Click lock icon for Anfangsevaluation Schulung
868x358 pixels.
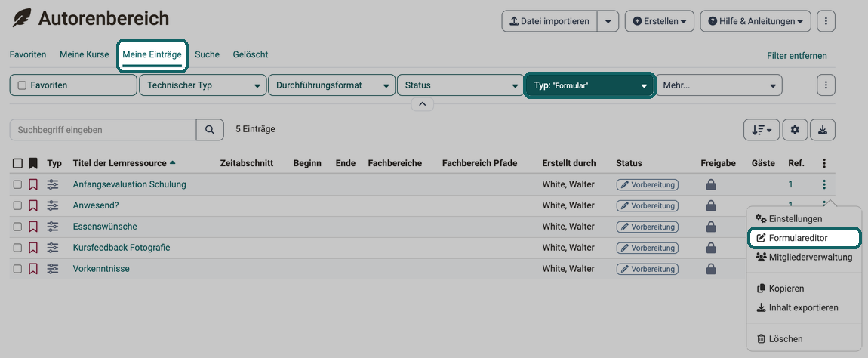click(711, 184)
